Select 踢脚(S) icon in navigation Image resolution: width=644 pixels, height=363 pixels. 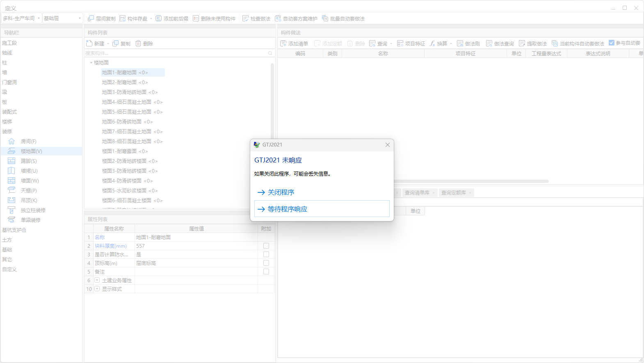coord(11,161)
